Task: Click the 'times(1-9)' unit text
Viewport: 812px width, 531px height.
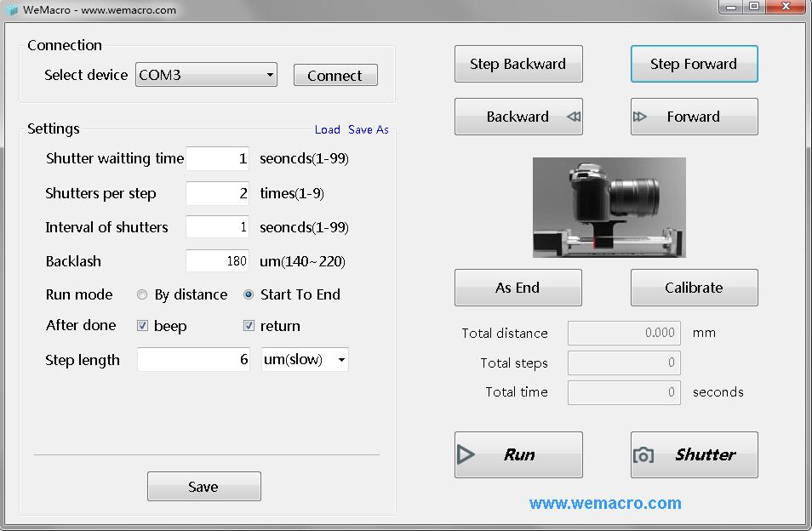Action: click(292, 193)
